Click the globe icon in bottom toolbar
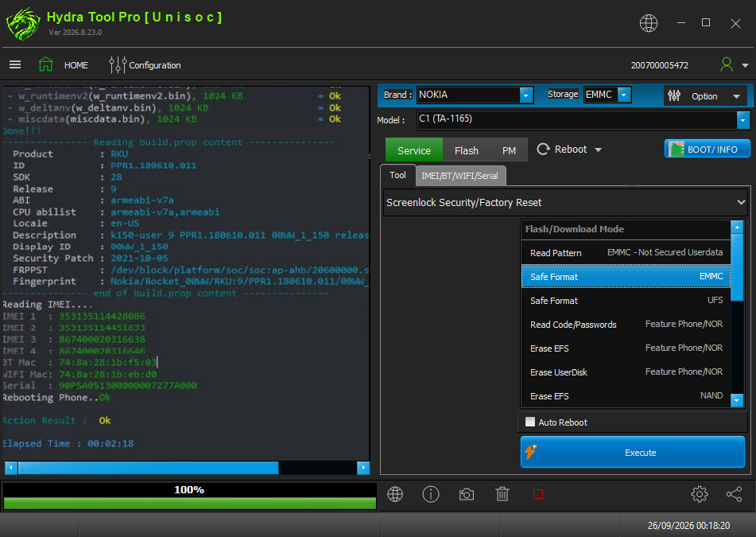Screen dimensions: 756x537 pos(395,494)
